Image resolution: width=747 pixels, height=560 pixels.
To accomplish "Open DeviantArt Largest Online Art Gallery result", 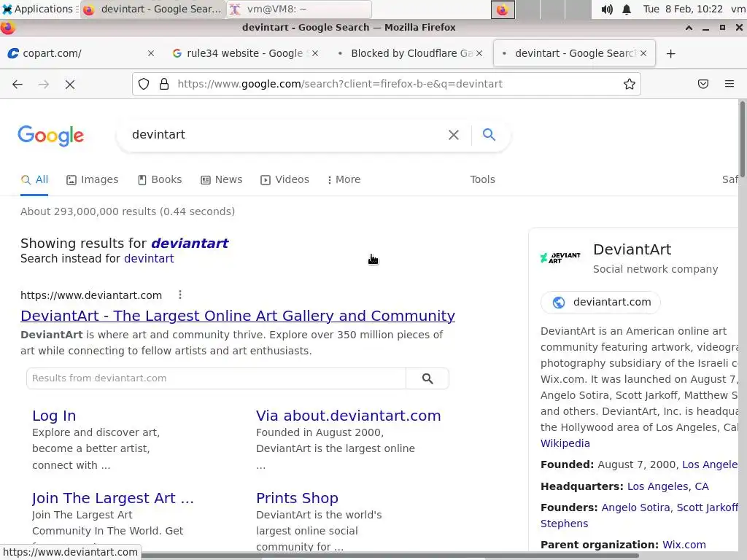I will [x=238, y=316].
